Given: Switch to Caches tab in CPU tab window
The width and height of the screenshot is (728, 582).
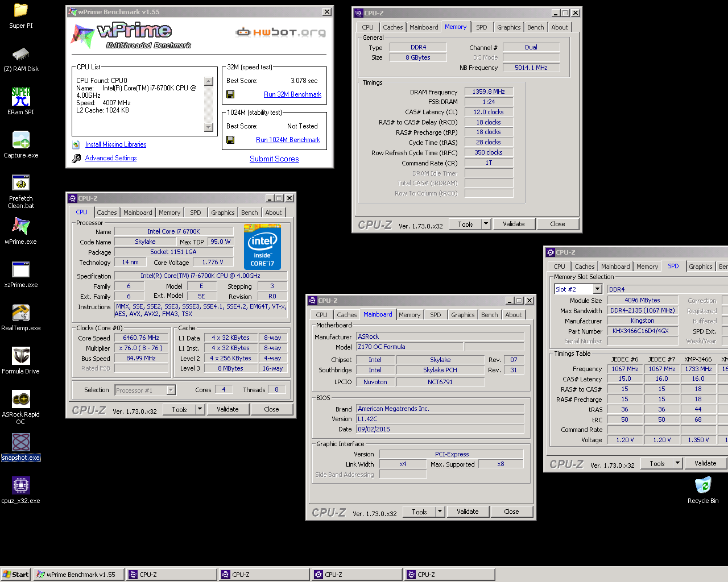Looking at the screenshot, I should click(107, 213).
